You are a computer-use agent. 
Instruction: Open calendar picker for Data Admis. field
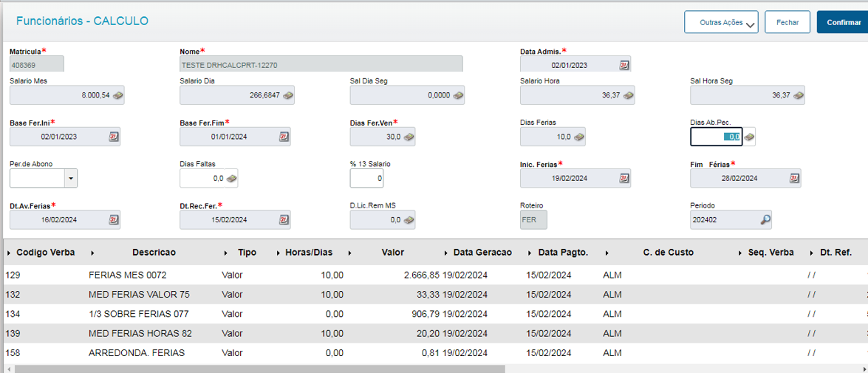coord(624,65)
